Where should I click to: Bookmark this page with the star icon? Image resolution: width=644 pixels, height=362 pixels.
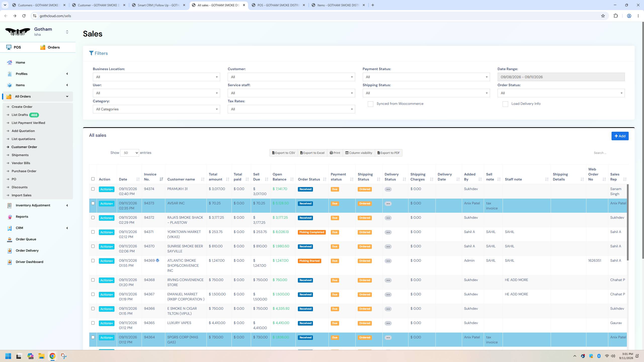coord(603,16)
